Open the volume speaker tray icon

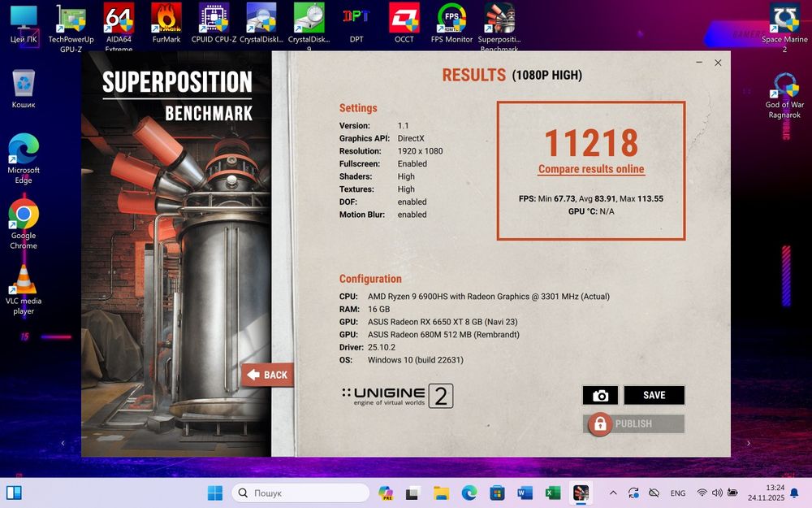pyautogui.click(x=717, y=493)
